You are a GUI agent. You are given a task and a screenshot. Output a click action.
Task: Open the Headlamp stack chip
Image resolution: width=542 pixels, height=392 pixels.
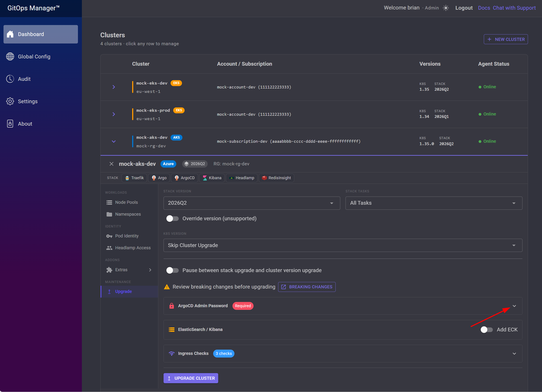coord(242,178)
